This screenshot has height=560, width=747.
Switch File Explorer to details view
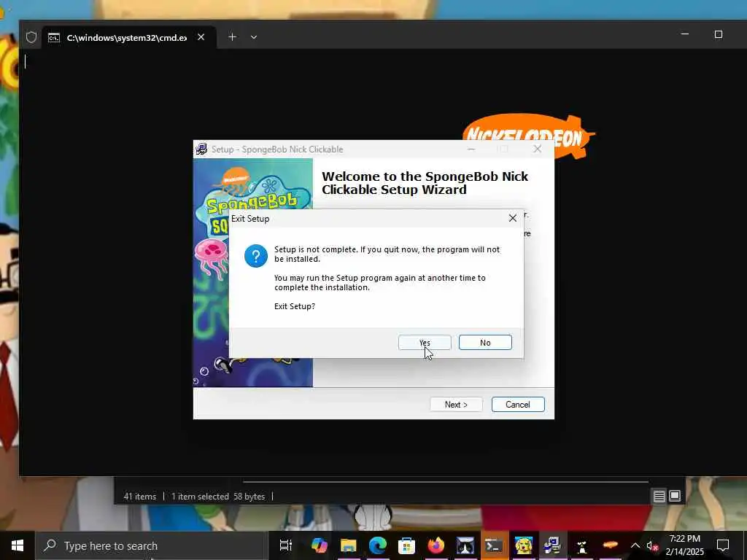click(659, 496)
